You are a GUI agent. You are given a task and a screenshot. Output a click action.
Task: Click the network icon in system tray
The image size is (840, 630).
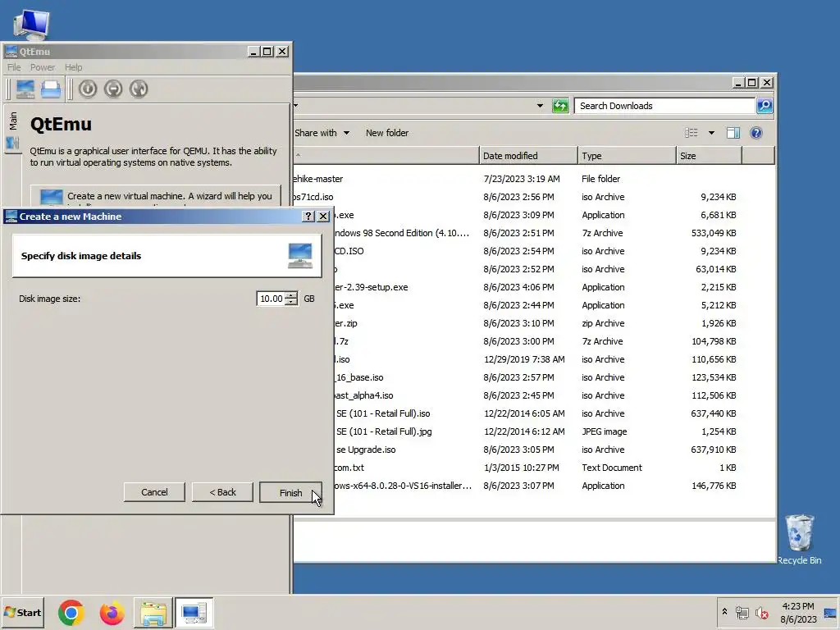point(742,613)
